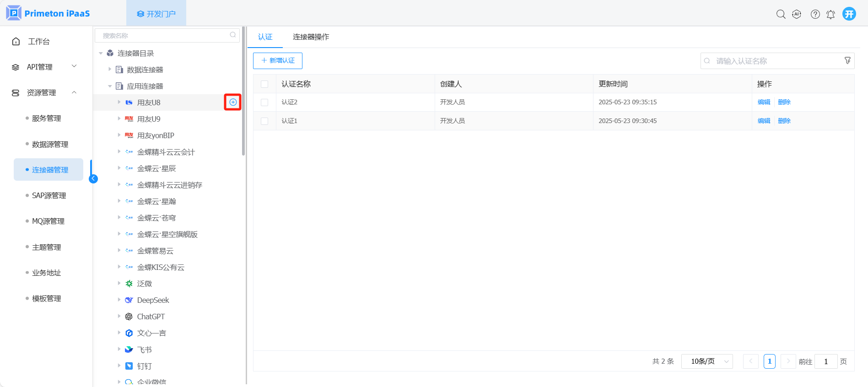Open the 10条/页 page size dropdown
The image size is (868, 387).
(707, 361)
